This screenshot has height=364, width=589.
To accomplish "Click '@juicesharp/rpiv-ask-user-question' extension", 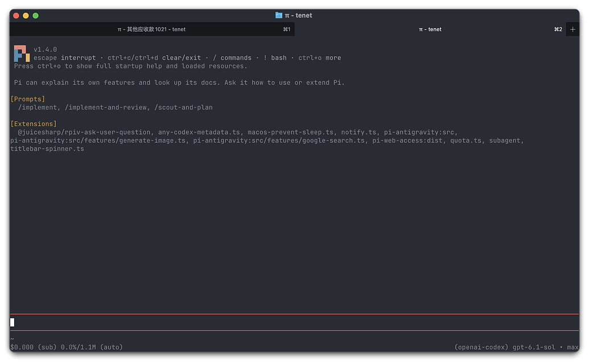I will coord(85,132).
